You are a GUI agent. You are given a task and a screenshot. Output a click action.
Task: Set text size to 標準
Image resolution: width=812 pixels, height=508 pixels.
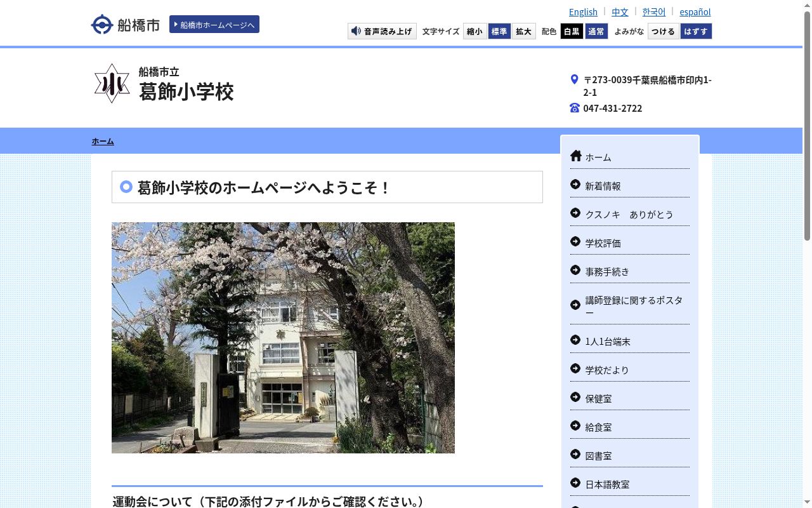tap(499, 31)
